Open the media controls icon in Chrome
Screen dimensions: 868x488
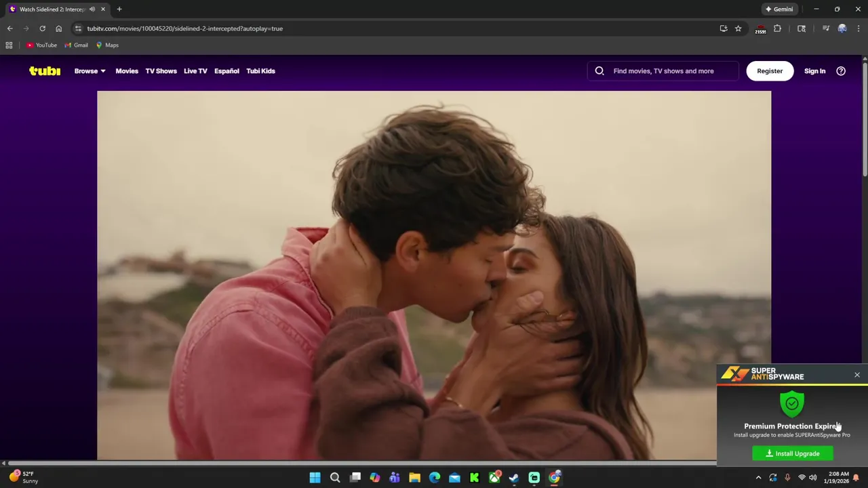[826, 28]
